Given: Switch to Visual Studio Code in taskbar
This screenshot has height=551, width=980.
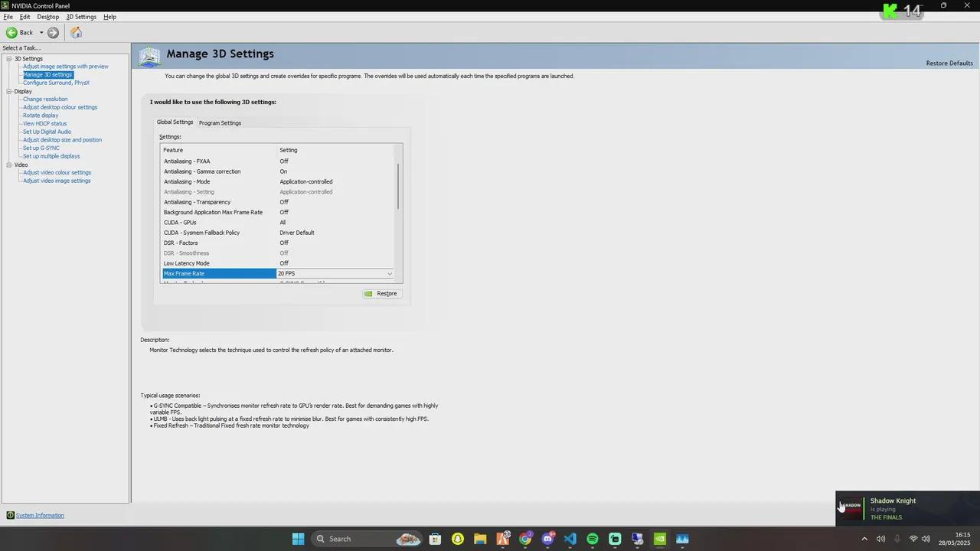Looking at the screenshot, I should click(570, 539).
